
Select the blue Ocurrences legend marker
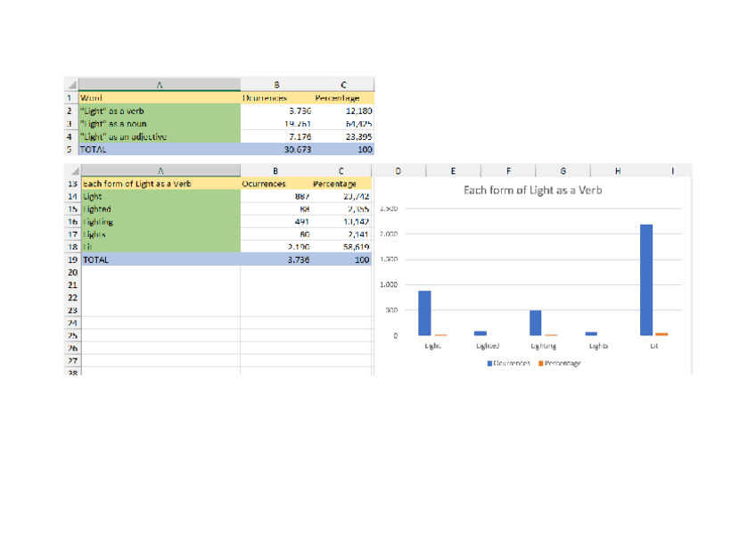pyautogui.click(x=489, y=364)
